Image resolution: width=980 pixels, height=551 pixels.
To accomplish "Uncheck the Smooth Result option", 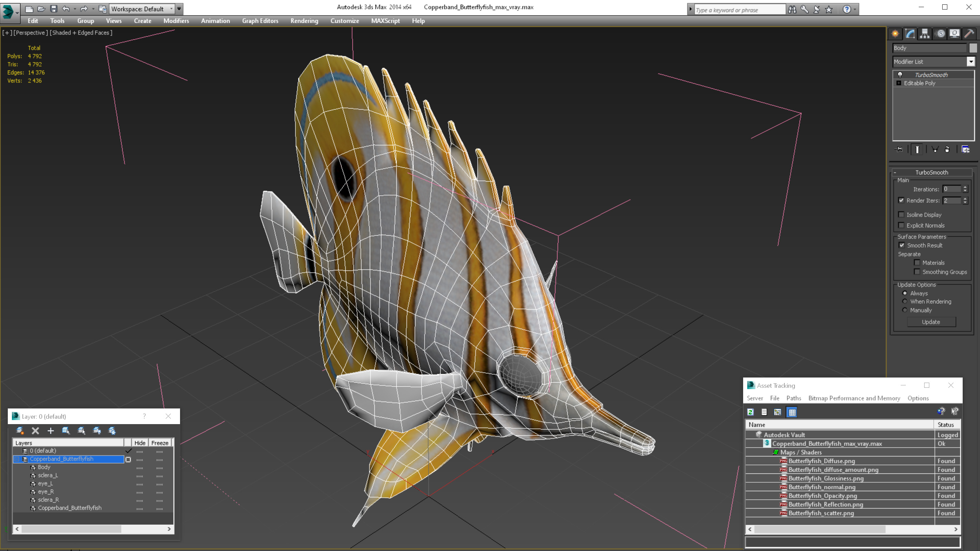I will [x=902, y=245].
